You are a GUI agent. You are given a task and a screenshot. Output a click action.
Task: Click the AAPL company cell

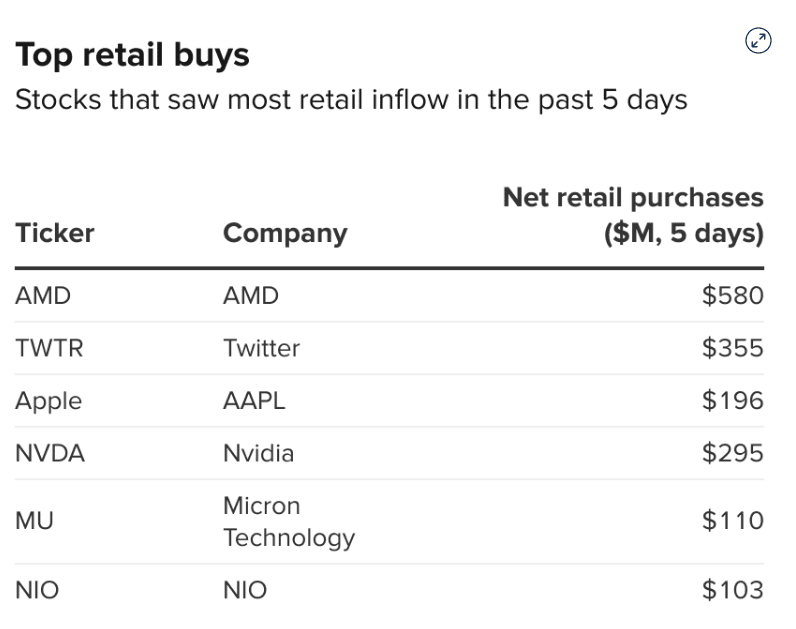click(x=254, y=401)
